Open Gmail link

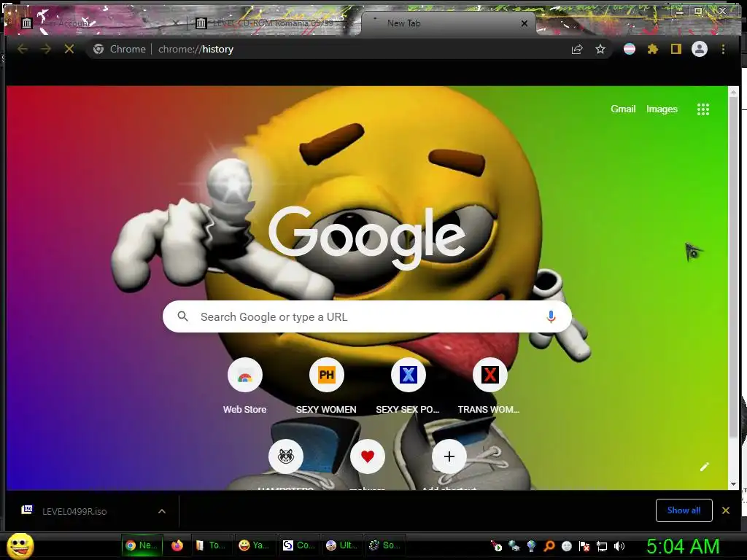(623, 109)
